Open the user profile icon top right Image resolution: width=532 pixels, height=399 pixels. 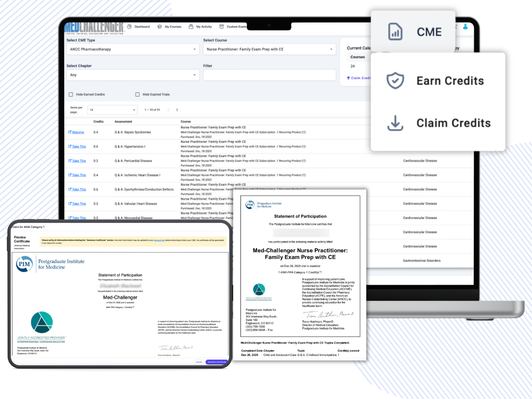click(465, 27)
